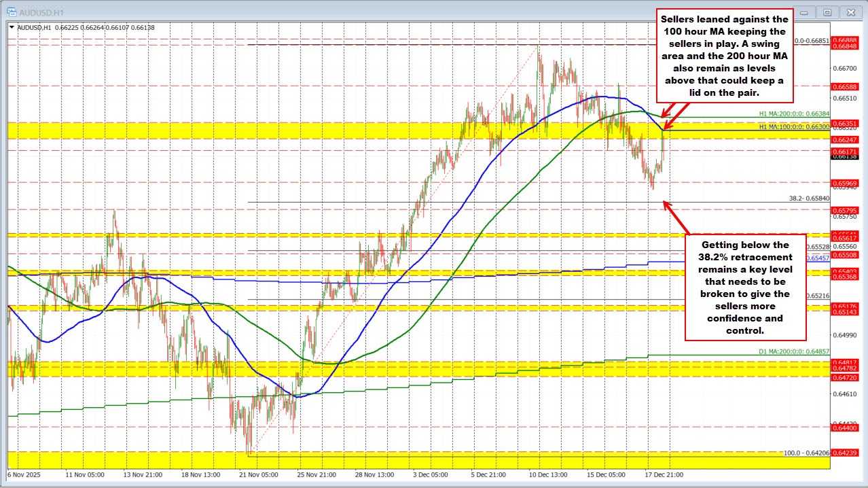This screenshot has width=868, height=488.
Task: Click the restore-down button of the chart window
Action: point(827,12)
